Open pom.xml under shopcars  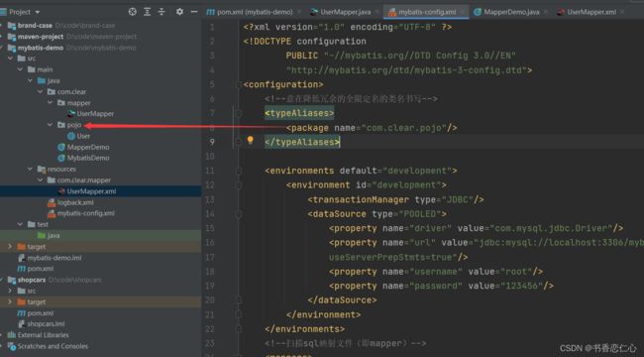pyautogui.click(x=41, y=313)
